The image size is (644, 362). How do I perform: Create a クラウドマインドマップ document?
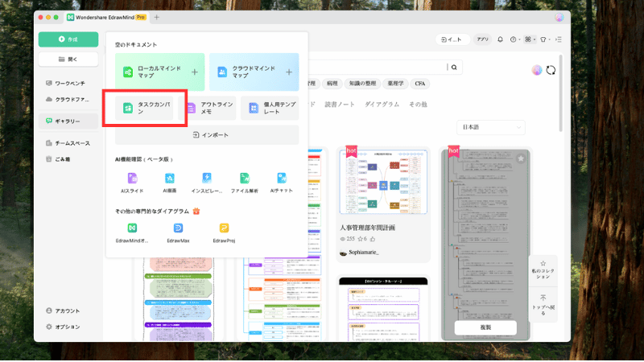(254, 72)
